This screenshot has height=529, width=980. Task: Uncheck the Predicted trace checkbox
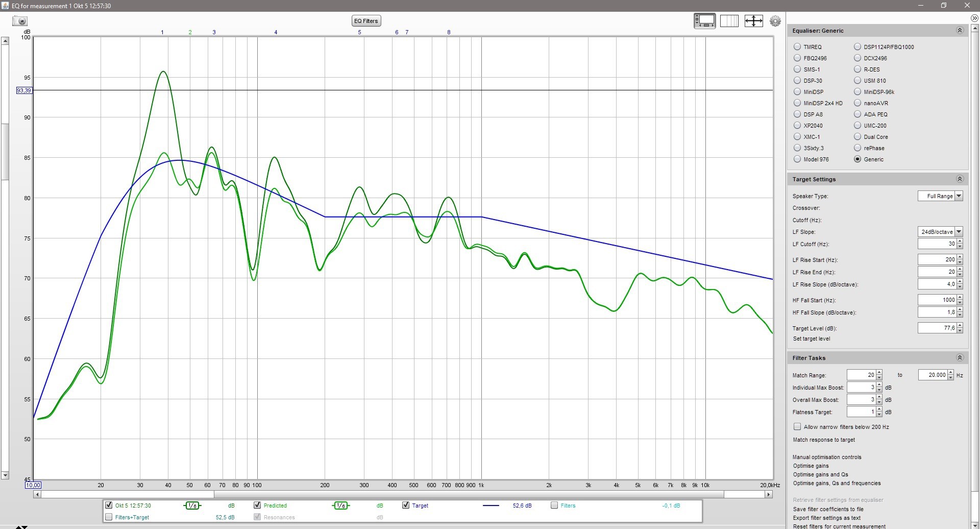pyautogui.click(x=257, y=505)
